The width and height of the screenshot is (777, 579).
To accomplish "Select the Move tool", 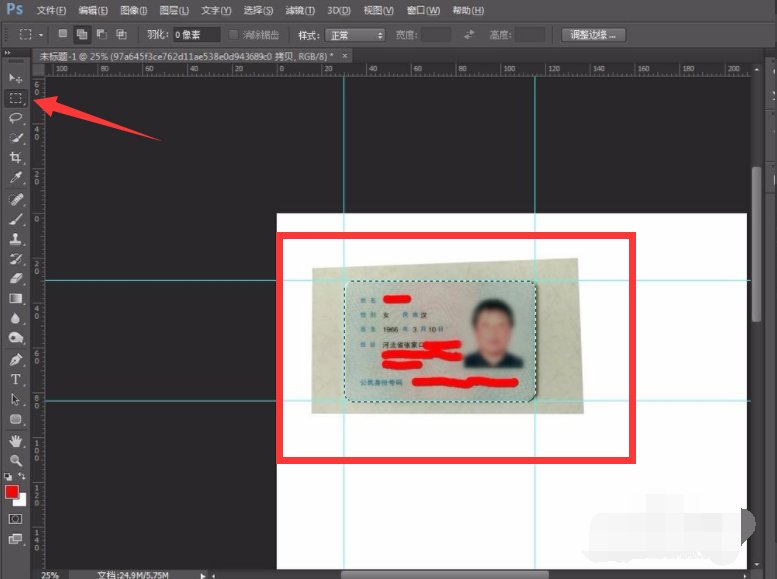I will point(16,78).
